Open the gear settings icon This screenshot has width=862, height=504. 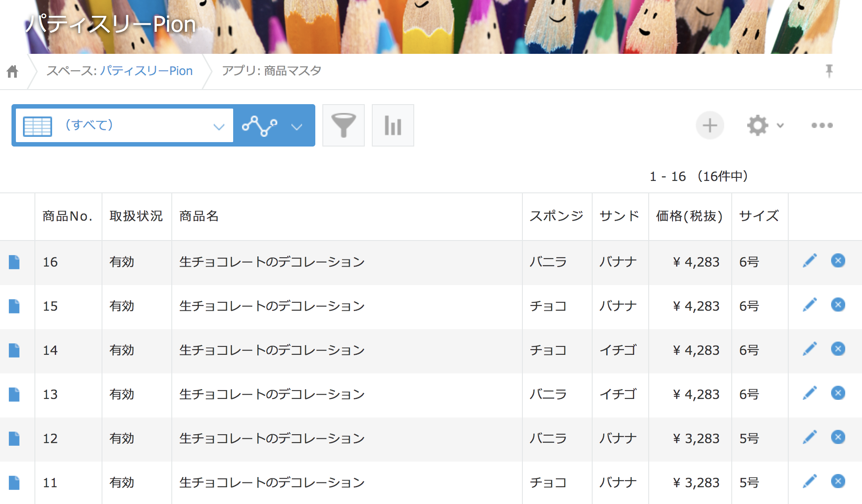758,125
